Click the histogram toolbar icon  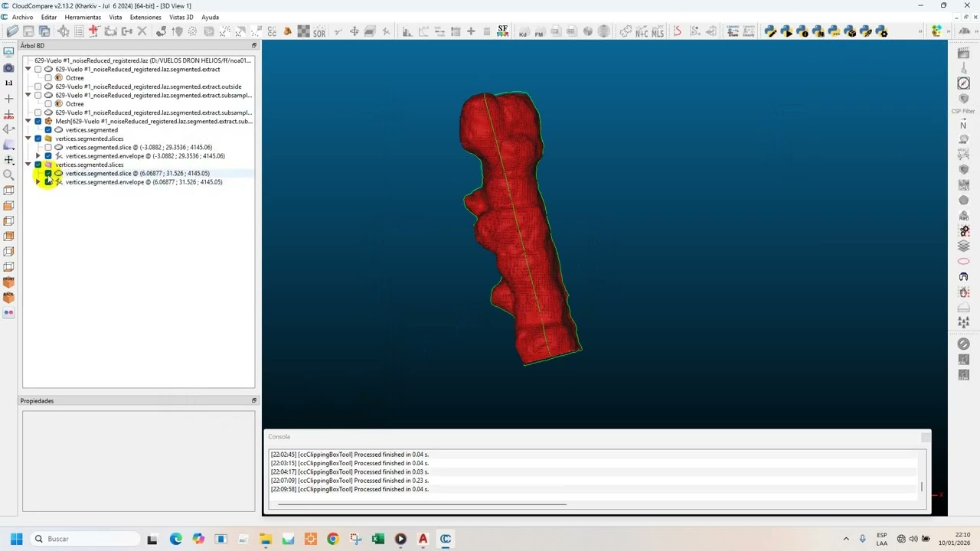(x=407, y=31)
